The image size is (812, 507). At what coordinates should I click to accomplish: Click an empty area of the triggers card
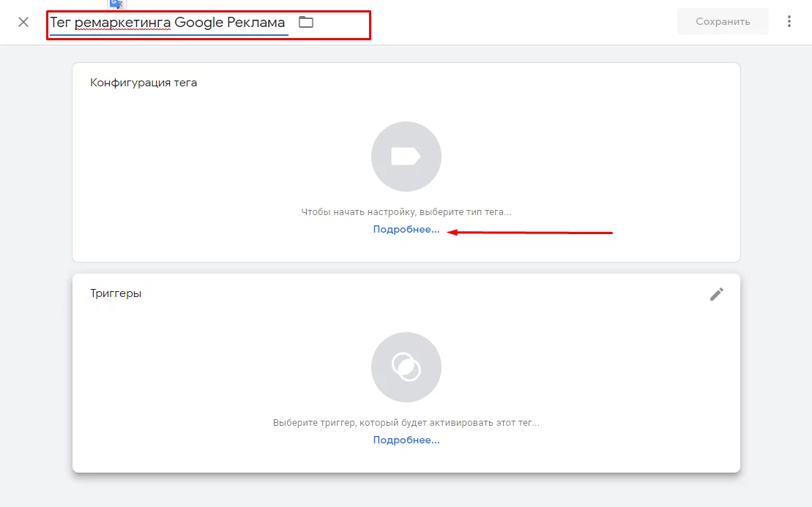(x=595, y=362)
